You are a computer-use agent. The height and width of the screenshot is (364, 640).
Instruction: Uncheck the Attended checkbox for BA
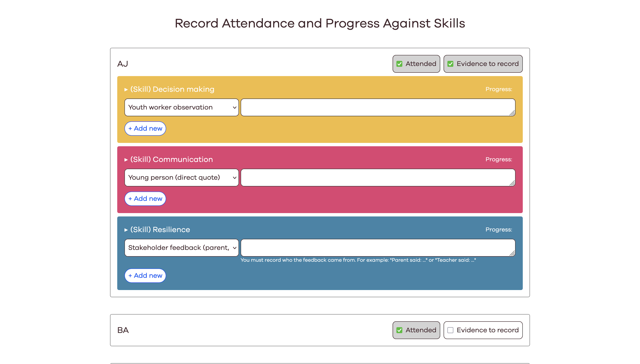399,330
